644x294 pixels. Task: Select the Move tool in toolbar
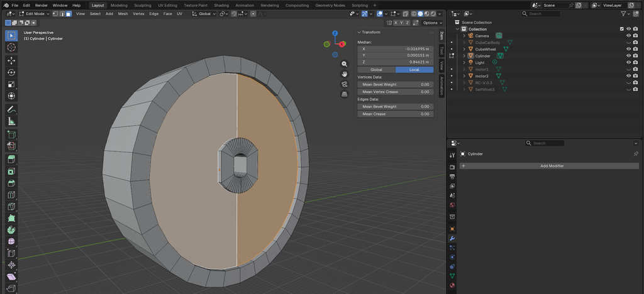[x=11, y=61]
